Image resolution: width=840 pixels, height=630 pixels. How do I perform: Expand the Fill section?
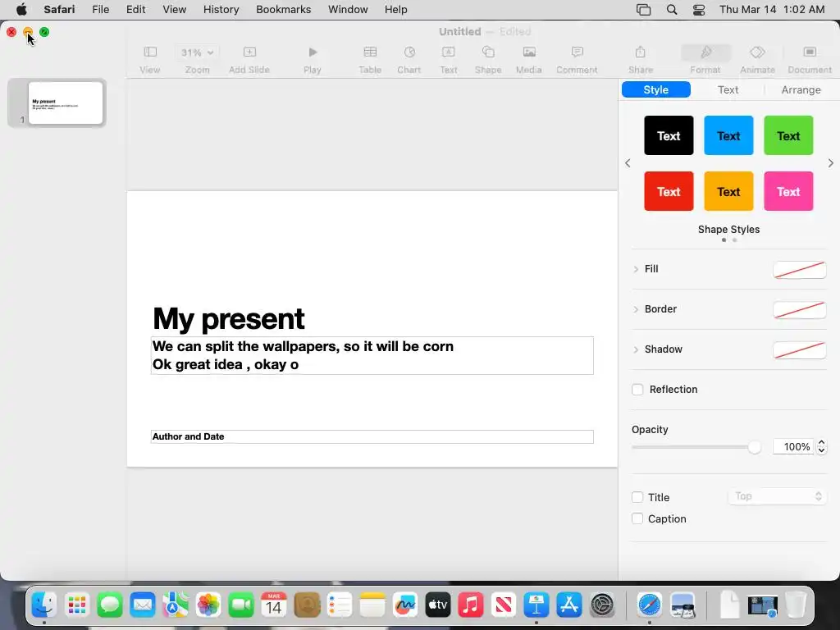pos(636,269)
